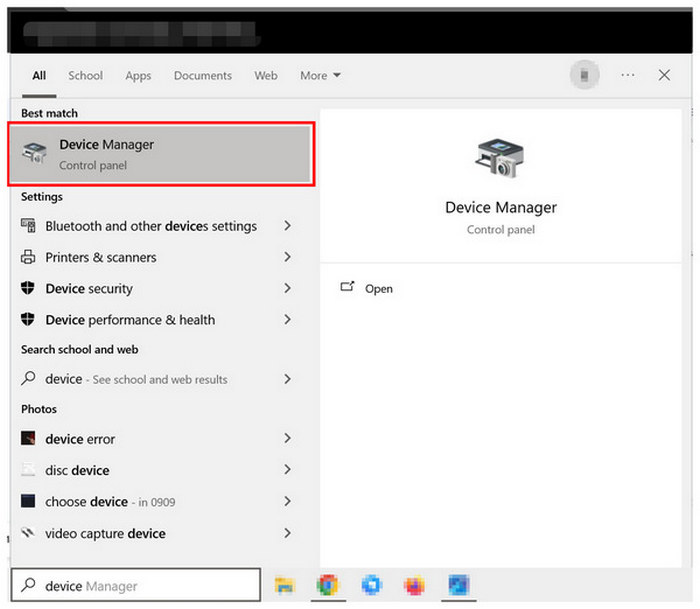Expand arrow next to Printers & scanners
700x609 pixels.
pos(287,257)
